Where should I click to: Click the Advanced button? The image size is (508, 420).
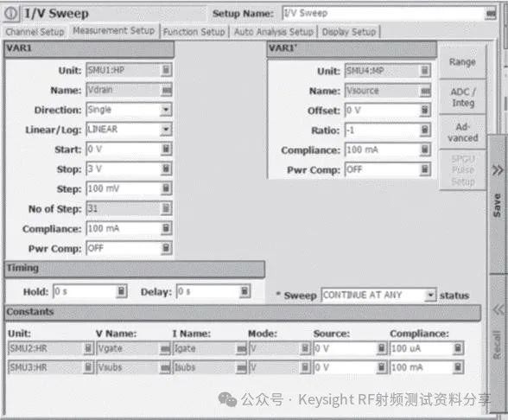[463, 132]
